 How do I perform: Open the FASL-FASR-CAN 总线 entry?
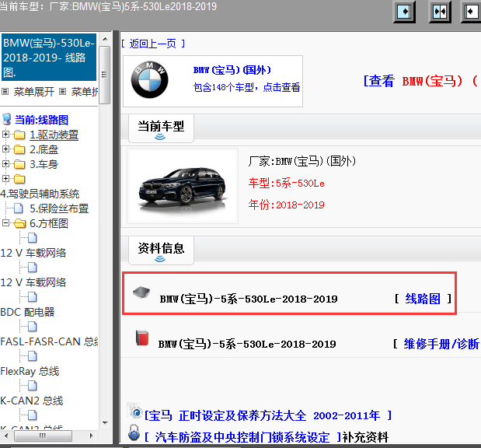(50, 341)
